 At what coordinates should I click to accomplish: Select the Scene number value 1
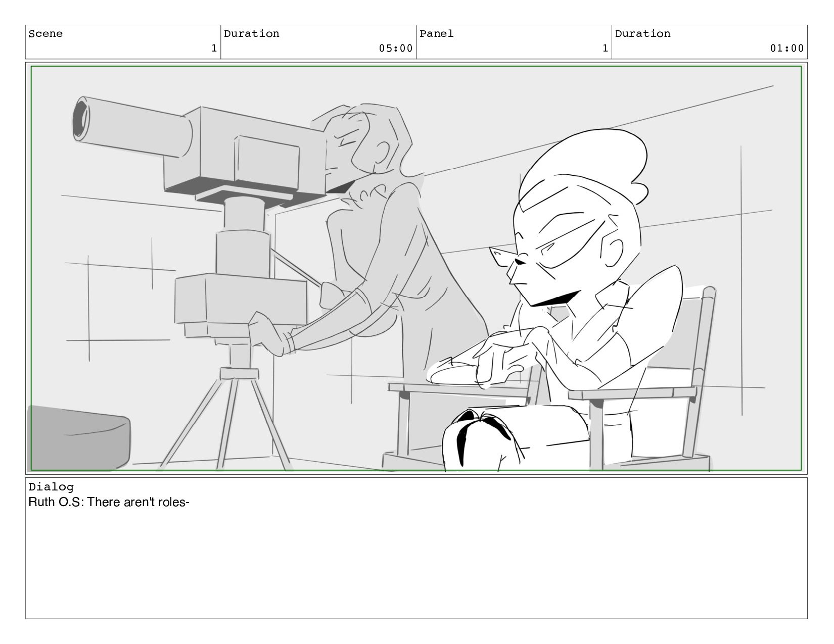click(x=214, y=48)
